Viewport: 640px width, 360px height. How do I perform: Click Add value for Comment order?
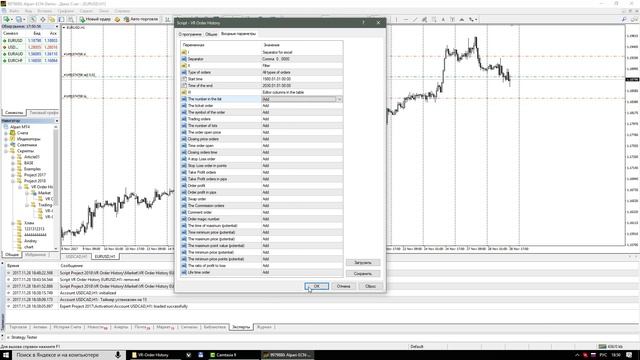[x=266, y=212]
